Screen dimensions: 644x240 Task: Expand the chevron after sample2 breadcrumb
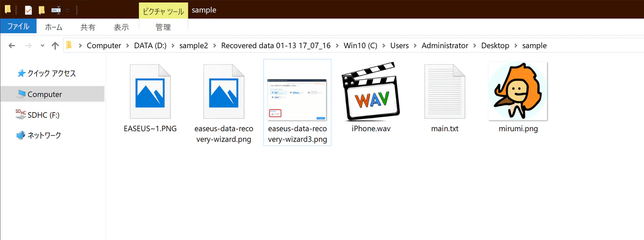coord(215,46)
